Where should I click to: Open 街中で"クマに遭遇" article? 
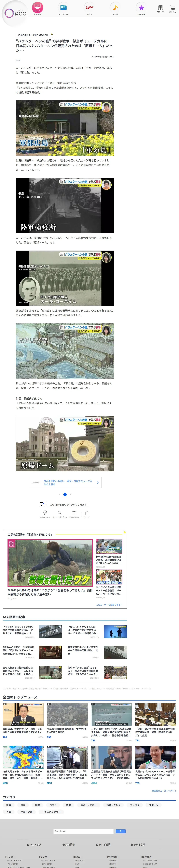[x=83, y=671]
